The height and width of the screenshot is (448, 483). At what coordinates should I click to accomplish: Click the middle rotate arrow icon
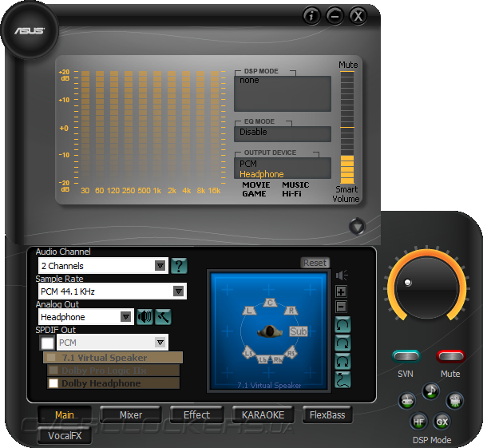(342, 343)
